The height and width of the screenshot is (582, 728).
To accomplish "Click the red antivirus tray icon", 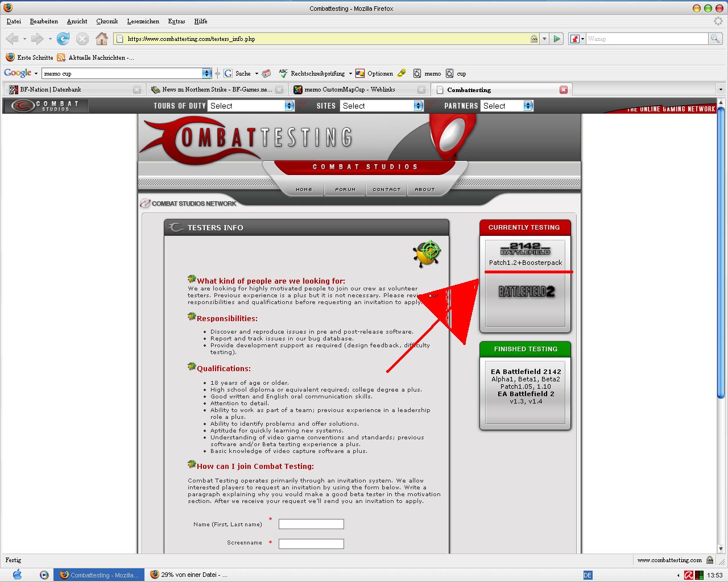I will pyautogui.click(x=689, y=575).
